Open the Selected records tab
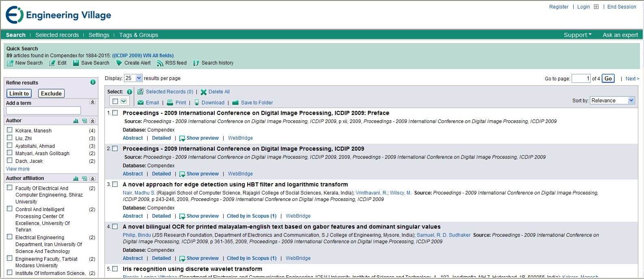Image resolution: width=644 pixels, height=279 pixels. [57, 35]
